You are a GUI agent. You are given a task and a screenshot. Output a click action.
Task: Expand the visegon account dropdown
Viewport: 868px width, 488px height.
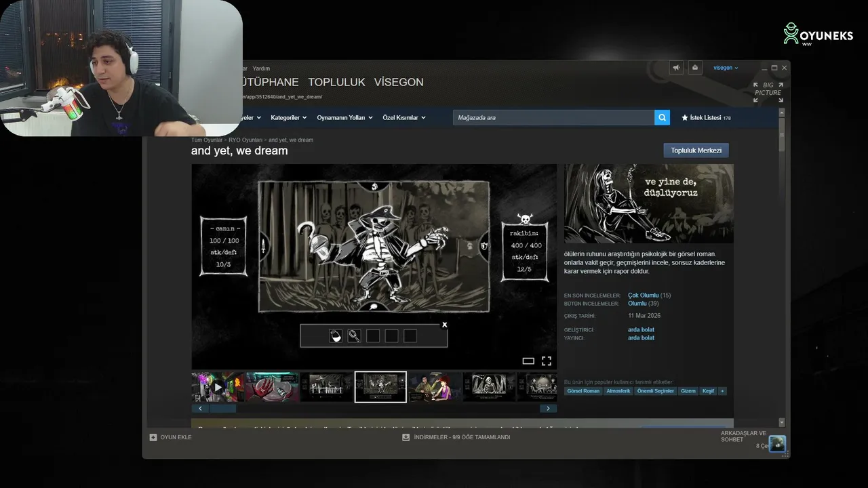(x=726, y=68)
